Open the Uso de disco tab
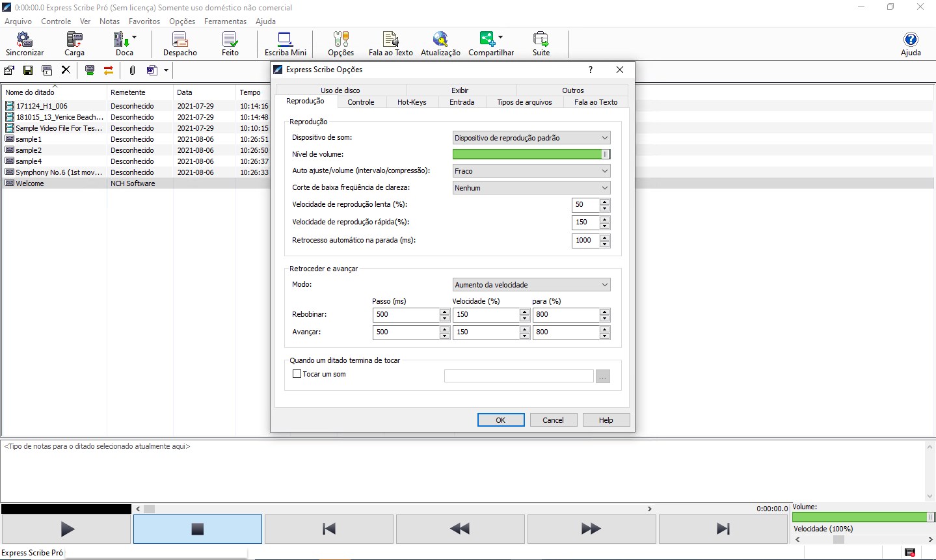This screenshot has width=936, height=560. tap(340, 90)
